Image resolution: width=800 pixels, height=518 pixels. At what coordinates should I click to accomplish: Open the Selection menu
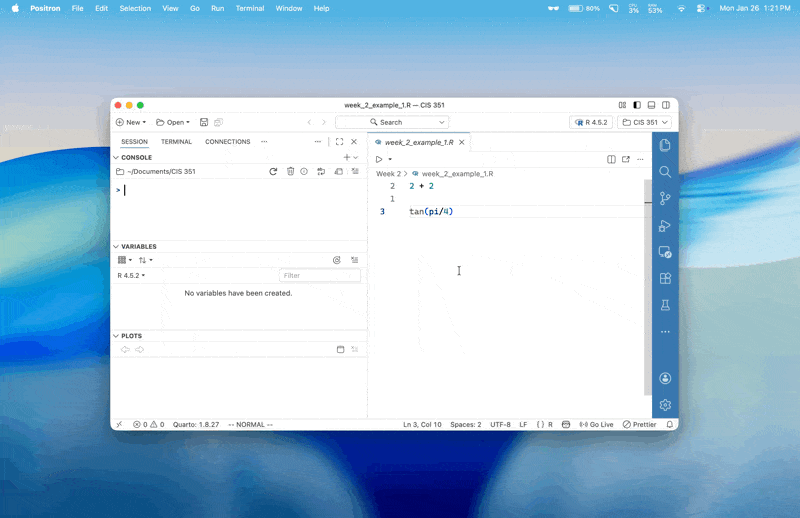click(x=135, y=8)
